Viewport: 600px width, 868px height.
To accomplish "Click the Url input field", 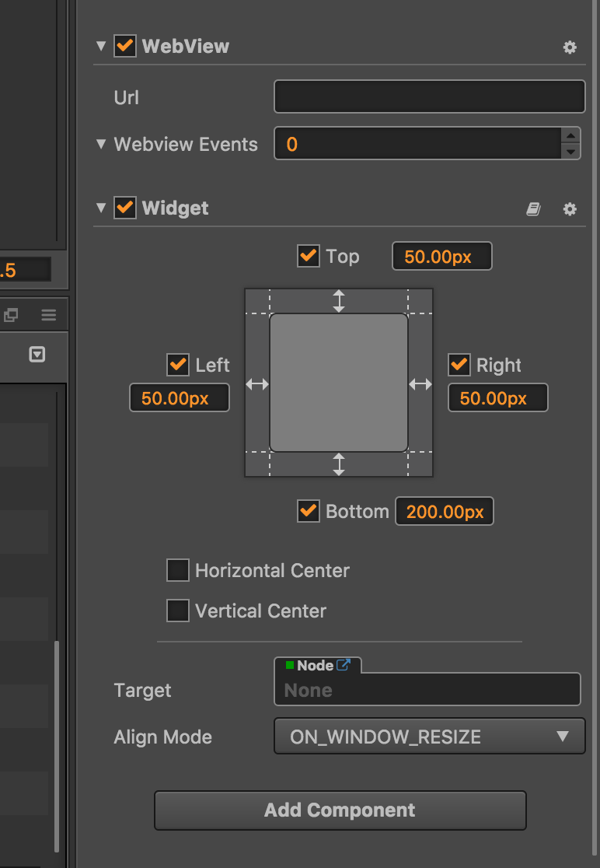I will tap(429, 97).
